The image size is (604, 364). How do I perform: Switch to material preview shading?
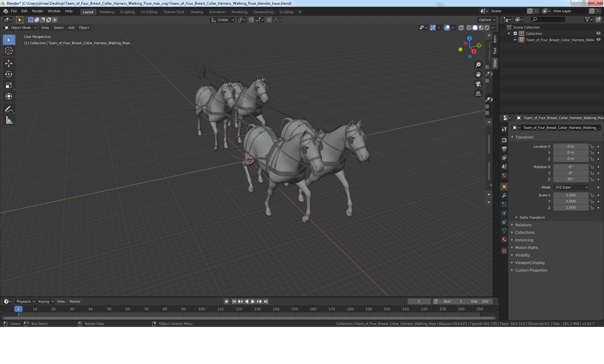coord(481,28)
